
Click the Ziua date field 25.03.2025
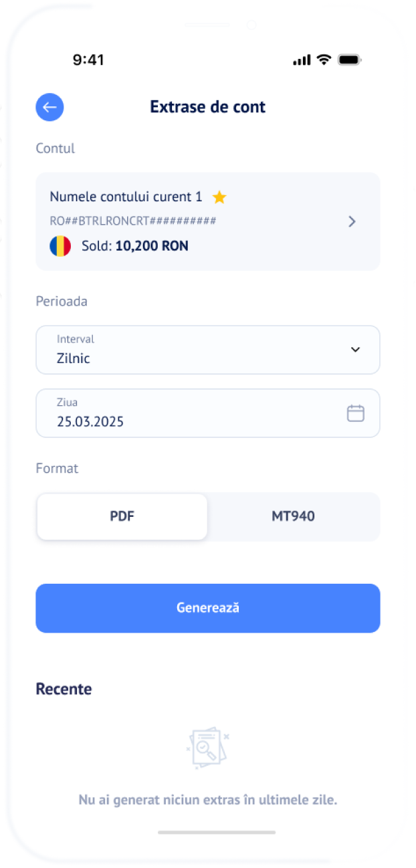pyautogui.click(x=187, y=413)
